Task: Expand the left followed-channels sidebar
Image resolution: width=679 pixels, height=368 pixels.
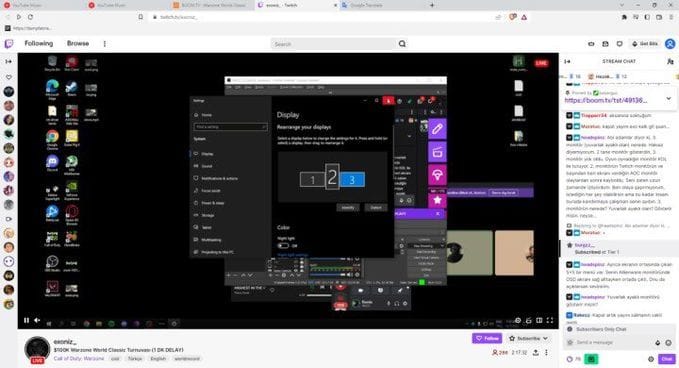Action: click(9, 61)
